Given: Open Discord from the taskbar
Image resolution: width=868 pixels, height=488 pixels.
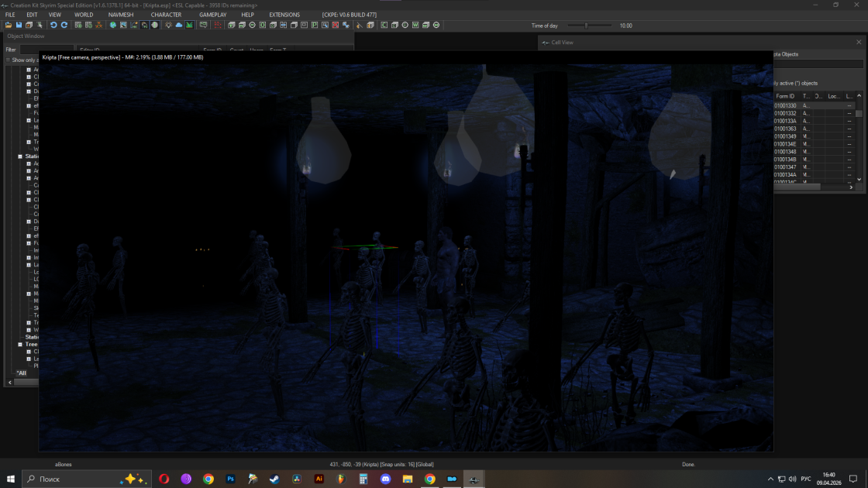Looking at the screenshot, I should (385, 479).
